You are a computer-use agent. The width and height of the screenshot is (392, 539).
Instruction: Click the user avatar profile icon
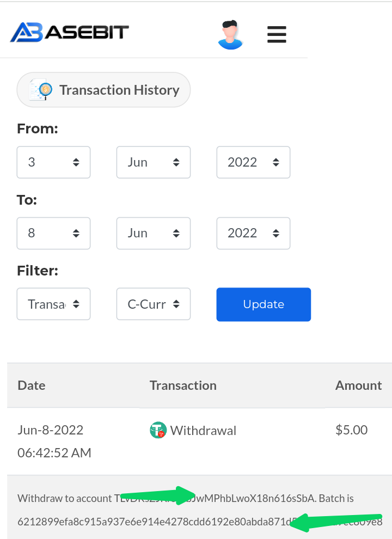click(x=230, y=35)
